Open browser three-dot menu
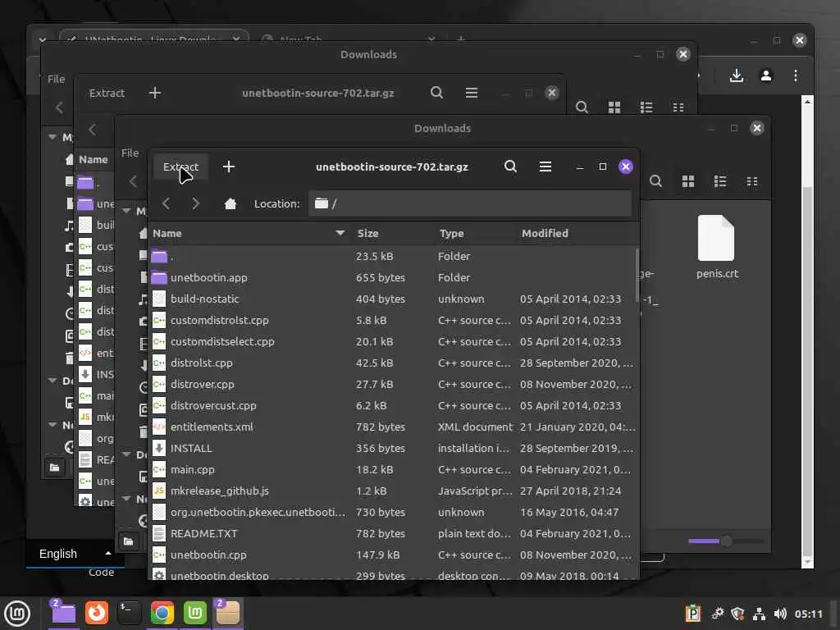840x630 pixels. (x=796, y=75)
